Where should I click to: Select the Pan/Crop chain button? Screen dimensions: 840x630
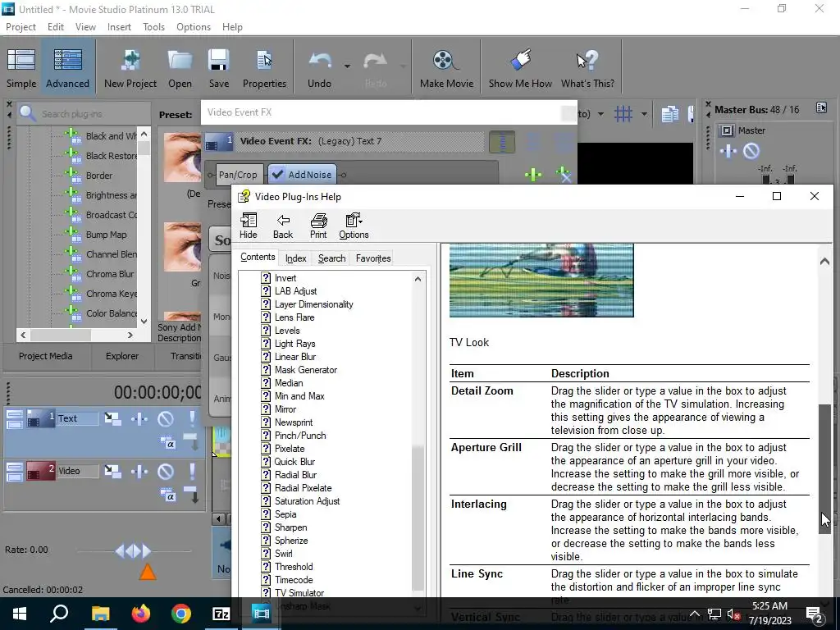237,175
